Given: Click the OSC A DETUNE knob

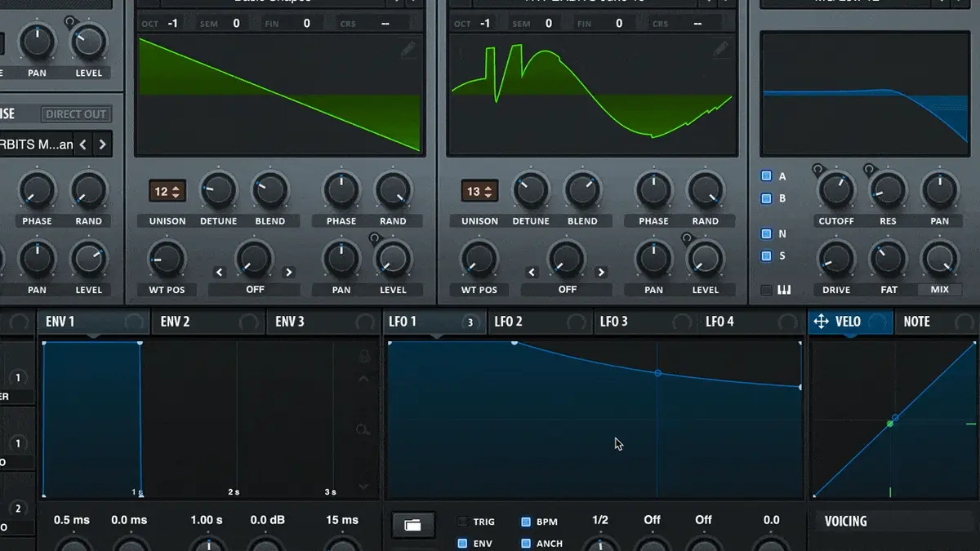Looking at the screenshot, I should [x=218, y=189].
